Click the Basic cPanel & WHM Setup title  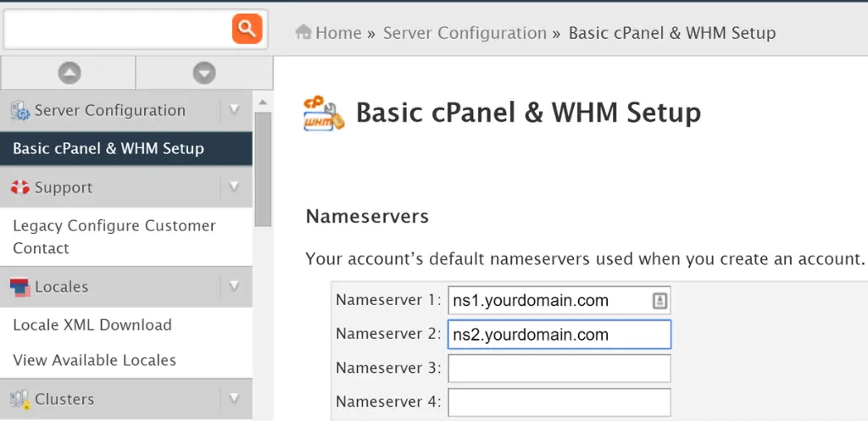(529, 113)
